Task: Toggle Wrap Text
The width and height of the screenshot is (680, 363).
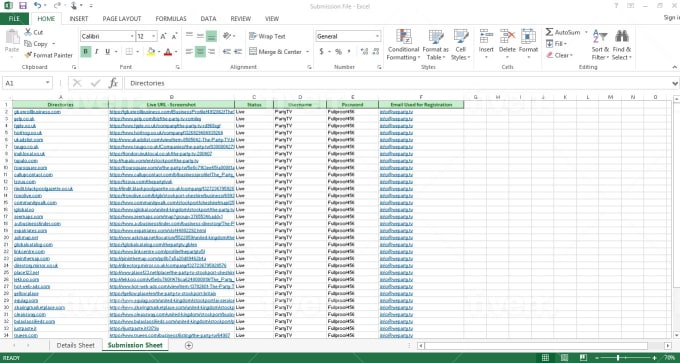Action: (268, 36)
